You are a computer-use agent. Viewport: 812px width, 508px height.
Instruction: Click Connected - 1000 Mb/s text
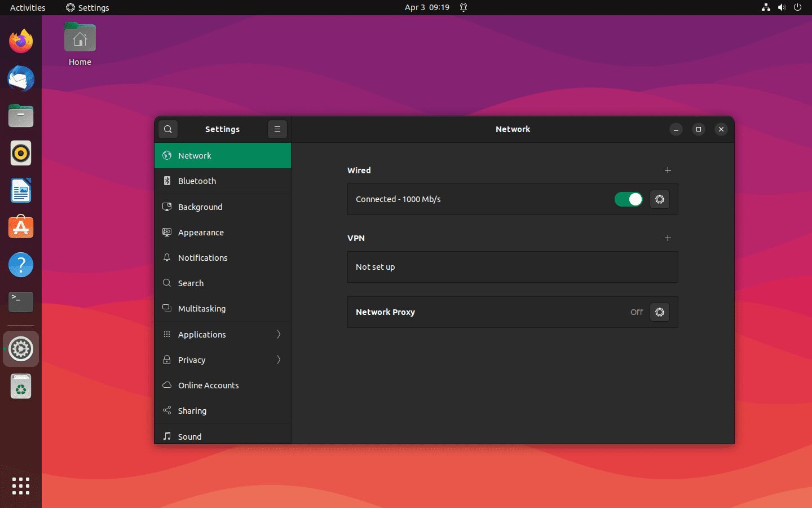click(x=398, y=199)
